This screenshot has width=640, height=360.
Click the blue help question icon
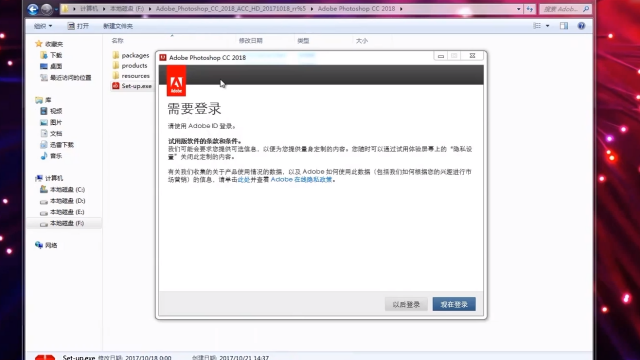point(581,26)
